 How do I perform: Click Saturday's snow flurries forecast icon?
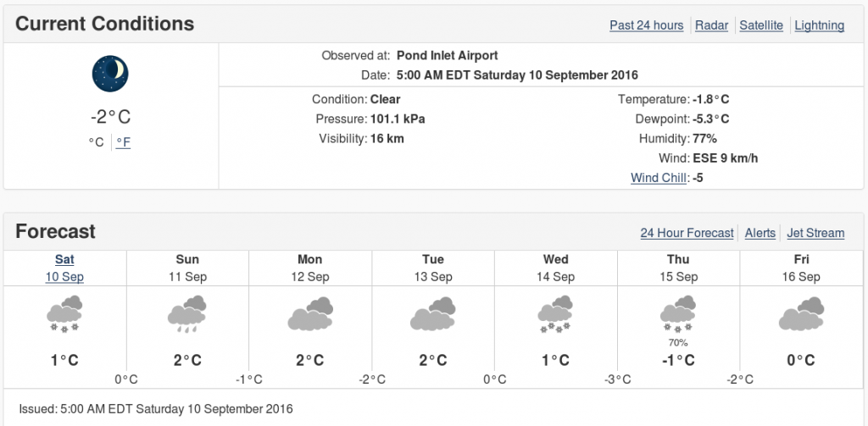pos(64,313)
